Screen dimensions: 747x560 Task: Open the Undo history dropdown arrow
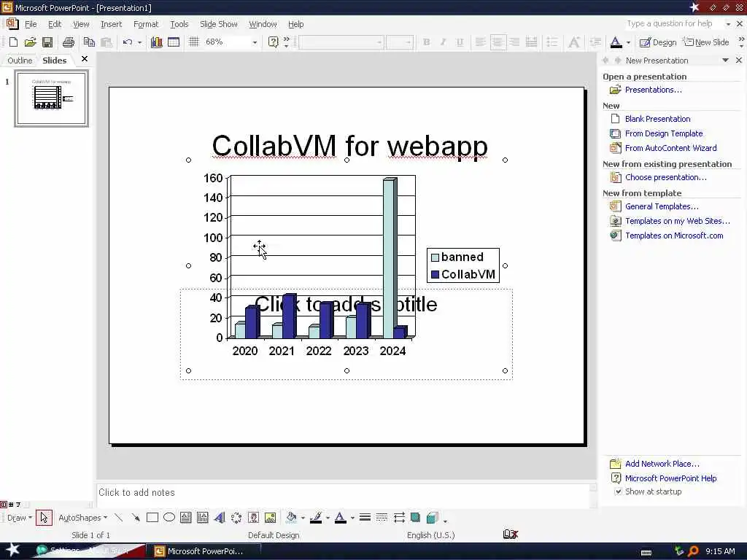pyautogui.click(x=139, y=42)
